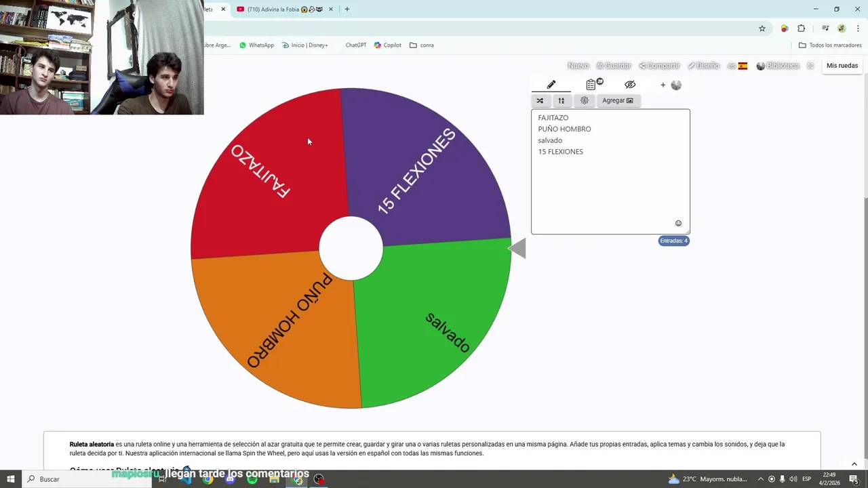The image size is (868, 488).
Task: Open the entries edit pencil tab
Action: click(551, 85)
